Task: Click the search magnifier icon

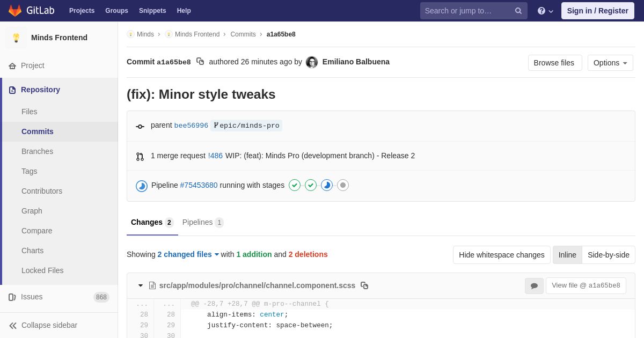Action: pyautogui.click(x=518, y=11)
